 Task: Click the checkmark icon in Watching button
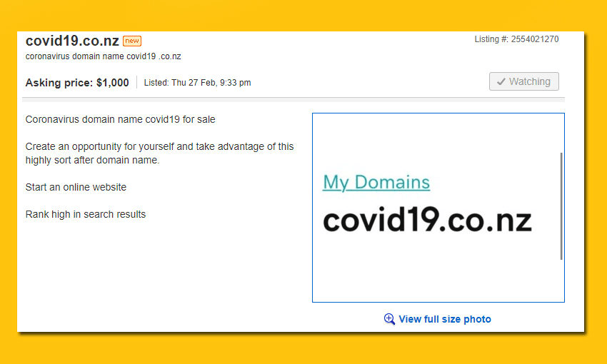click(501, 81)
